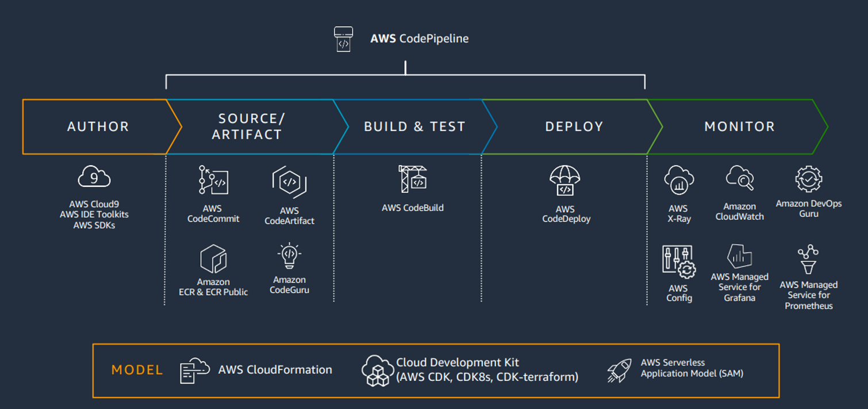Viewport: 868px width, 409px height.
Task: Select the AWS CodeArtifact icon
Action: coord(289,182)
